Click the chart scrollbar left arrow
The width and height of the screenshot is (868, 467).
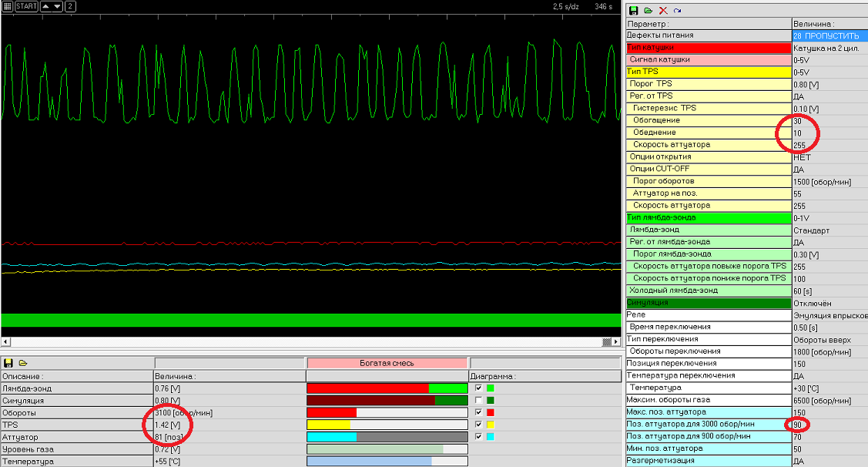point(6,341)
